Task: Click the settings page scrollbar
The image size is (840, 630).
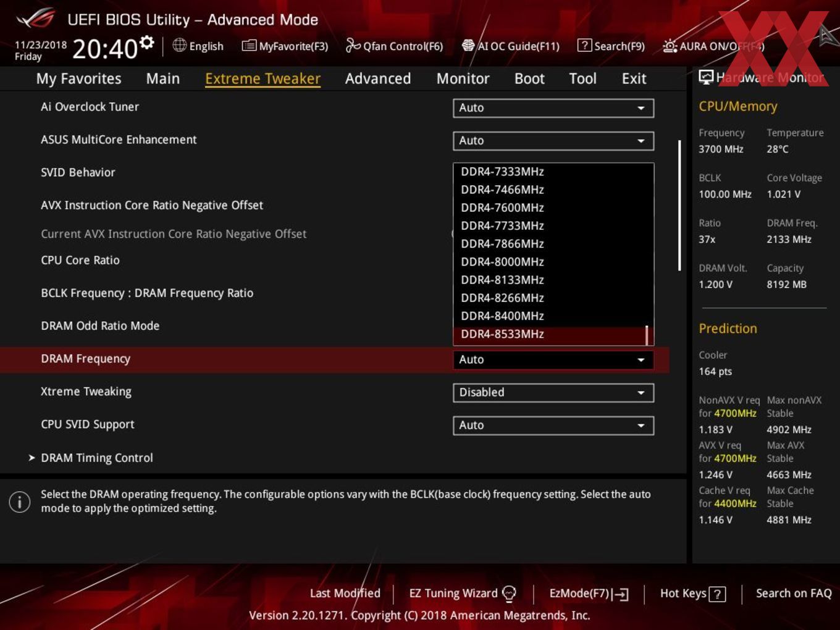Action: coord(679,205)
